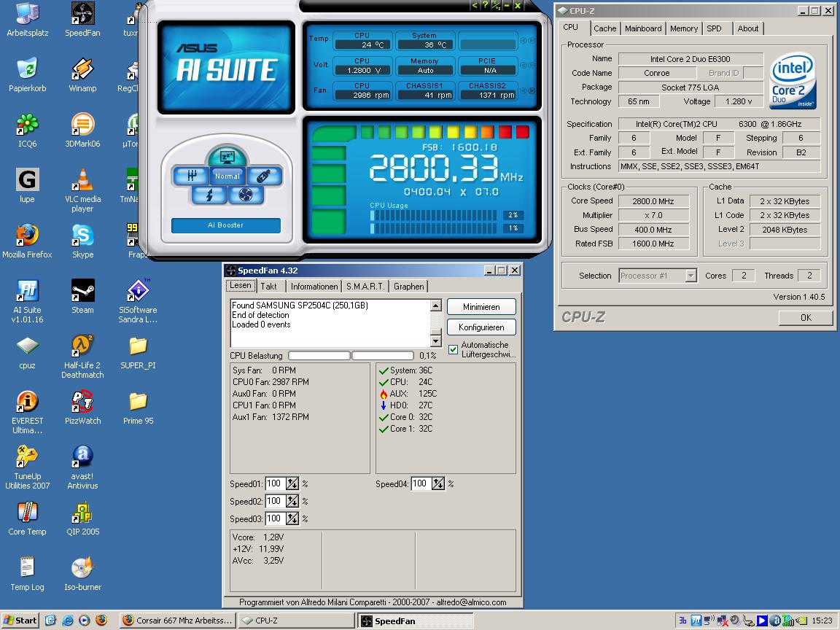Open avast! Antivirus desktop icon
Image resolution: width=840 pixels, height=630 pixels.
[82, 467]
